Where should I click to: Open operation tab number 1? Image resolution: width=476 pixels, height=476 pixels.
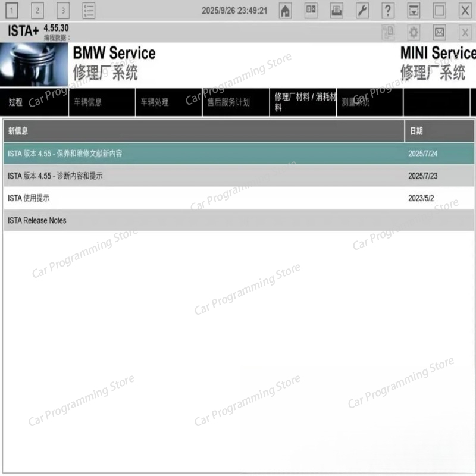coord(12,11)
